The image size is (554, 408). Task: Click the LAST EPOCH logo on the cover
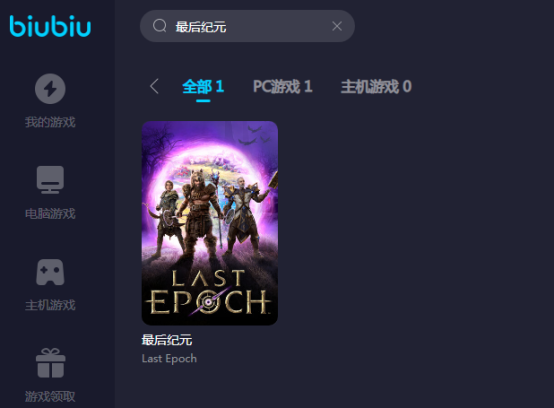click(208, 292)
